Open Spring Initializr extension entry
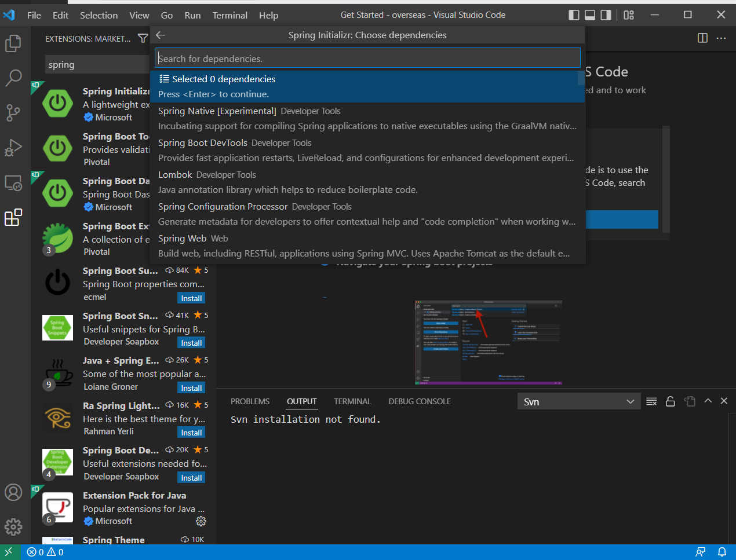 [92, 104]
